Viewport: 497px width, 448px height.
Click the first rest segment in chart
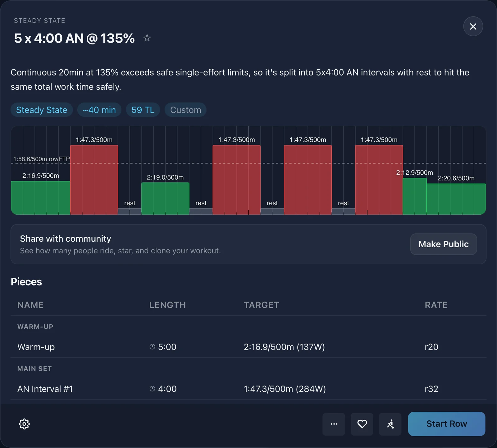[130, 211]
